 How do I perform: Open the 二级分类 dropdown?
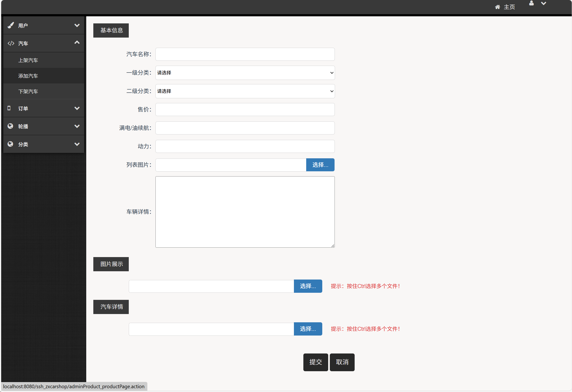click(245, 91)
